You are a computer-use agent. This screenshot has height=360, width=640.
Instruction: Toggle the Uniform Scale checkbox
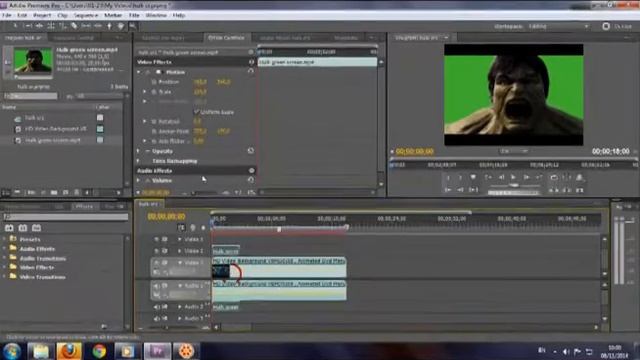pyautogui.click(x=196, y=111)
